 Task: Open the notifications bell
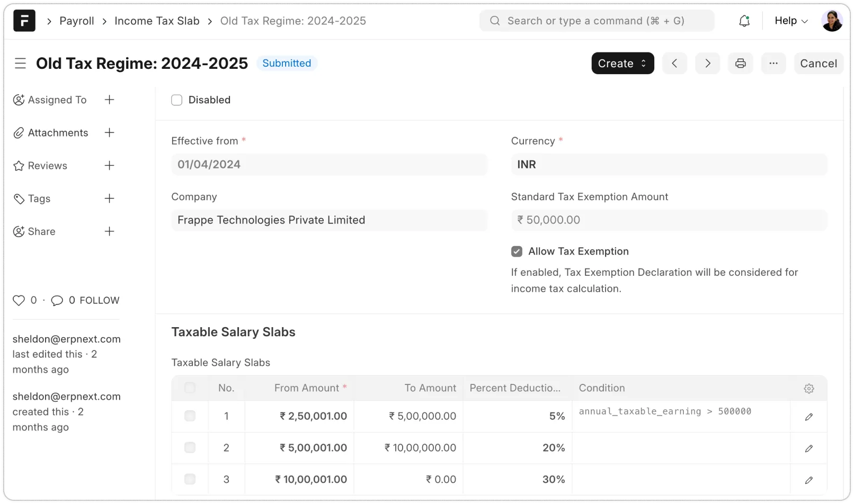tap(744, 21)
